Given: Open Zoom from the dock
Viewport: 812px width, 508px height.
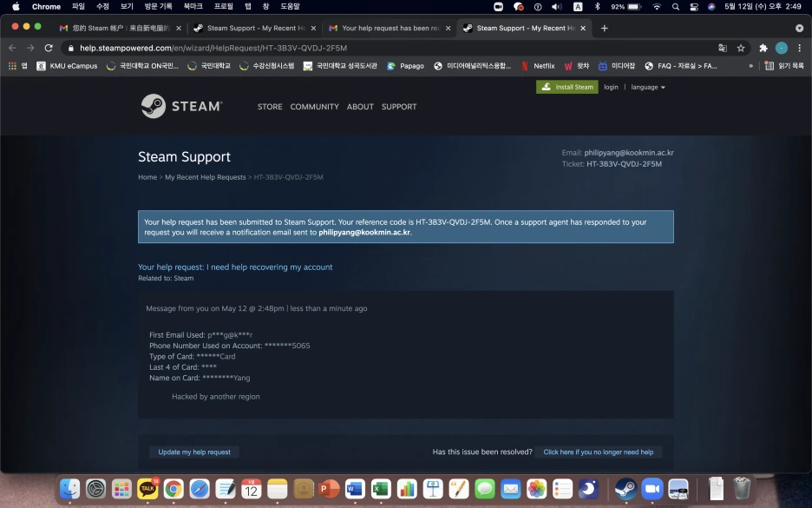Looking at the screenshot, I should (652, 488).
